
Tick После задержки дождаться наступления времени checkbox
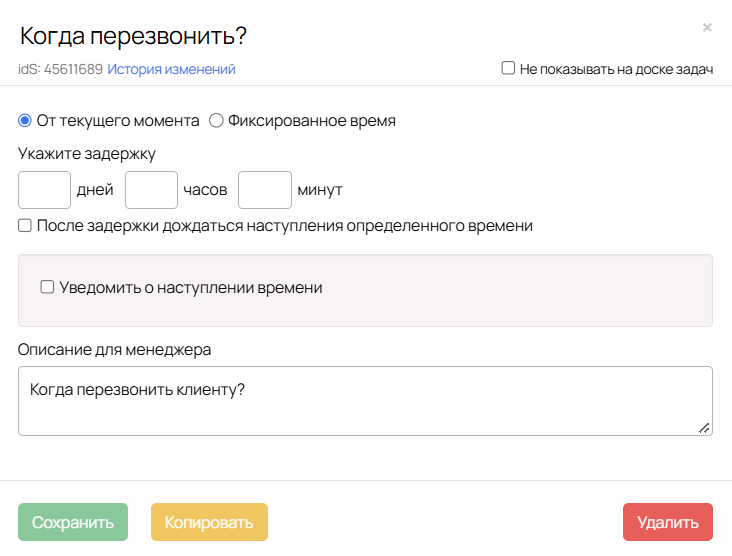click(x=25, y=225)
